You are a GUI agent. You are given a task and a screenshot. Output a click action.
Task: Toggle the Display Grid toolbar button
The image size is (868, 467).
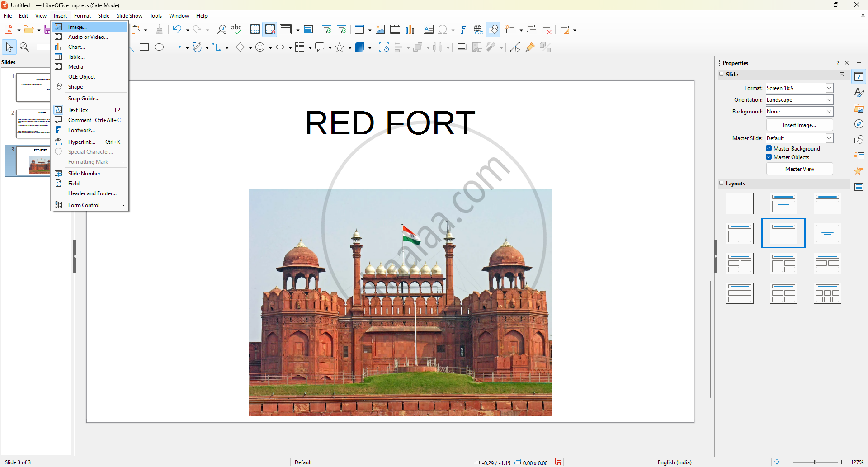coord(255,30)
